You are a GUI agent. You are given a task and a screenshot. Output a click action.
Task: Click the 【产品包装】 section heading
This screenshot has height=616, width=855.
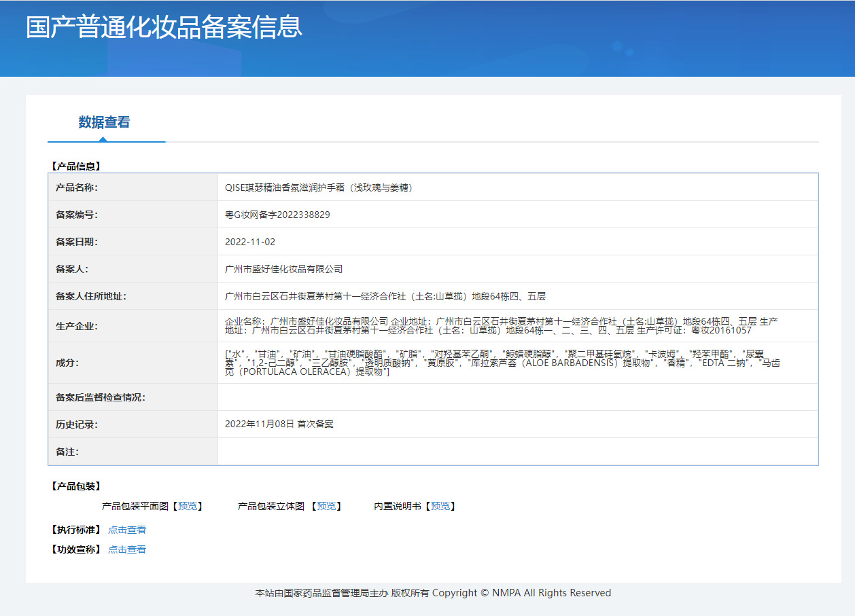tap(75, 486)
